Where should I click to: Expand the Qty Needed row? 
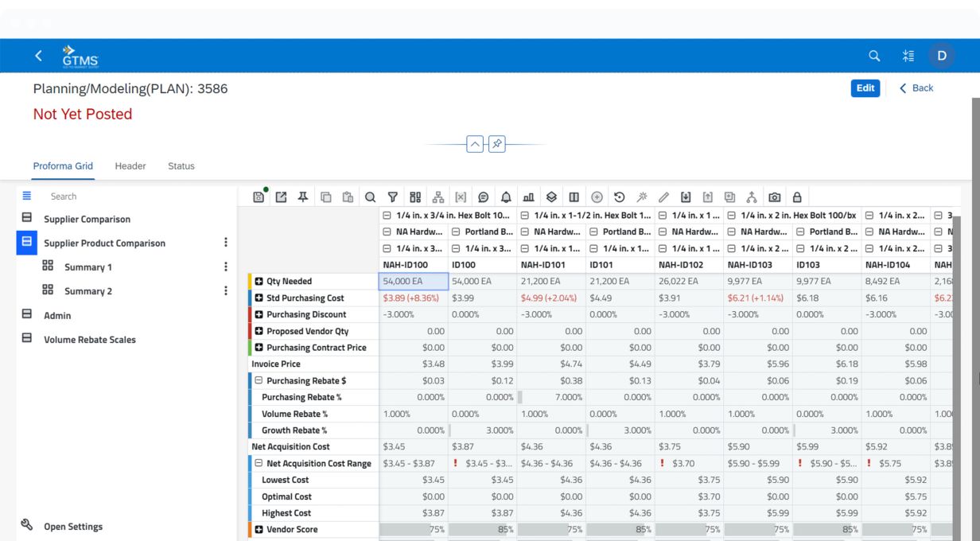(x=259, y=282)
